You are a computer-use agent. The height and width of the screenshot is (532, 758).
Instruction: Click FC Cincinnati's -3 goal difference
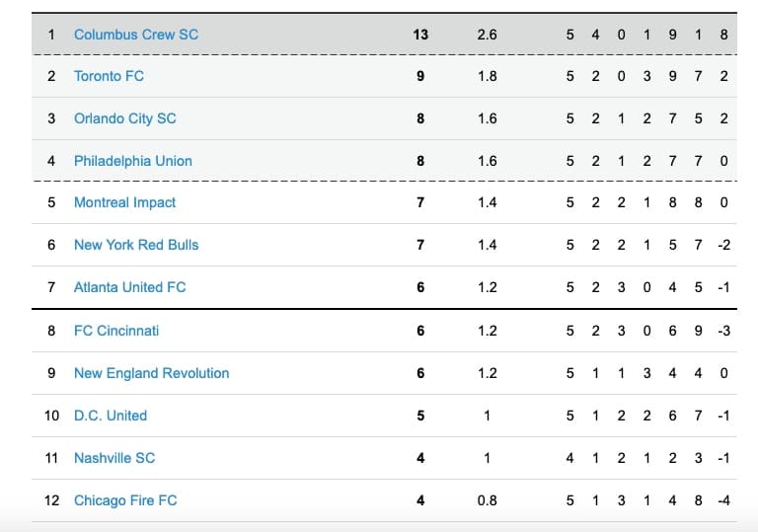tap(723, 331)
